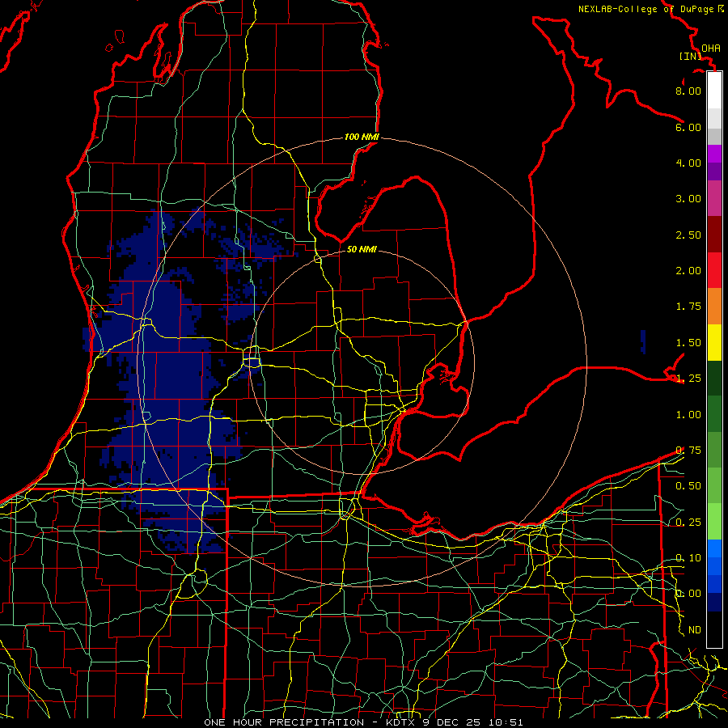
Task: Select the 6.00 legend value
Action: (x=688, y=127)
